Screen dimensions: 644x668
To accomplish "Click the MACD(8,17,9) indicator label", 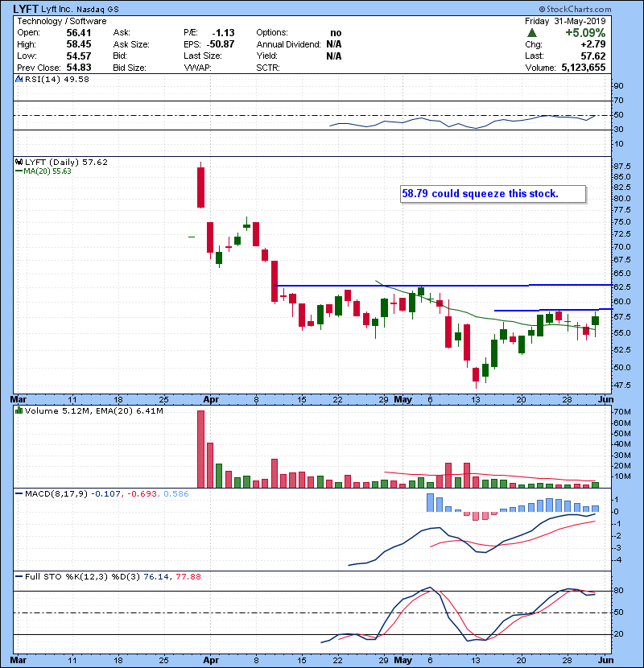I will [x=56, y=494].
